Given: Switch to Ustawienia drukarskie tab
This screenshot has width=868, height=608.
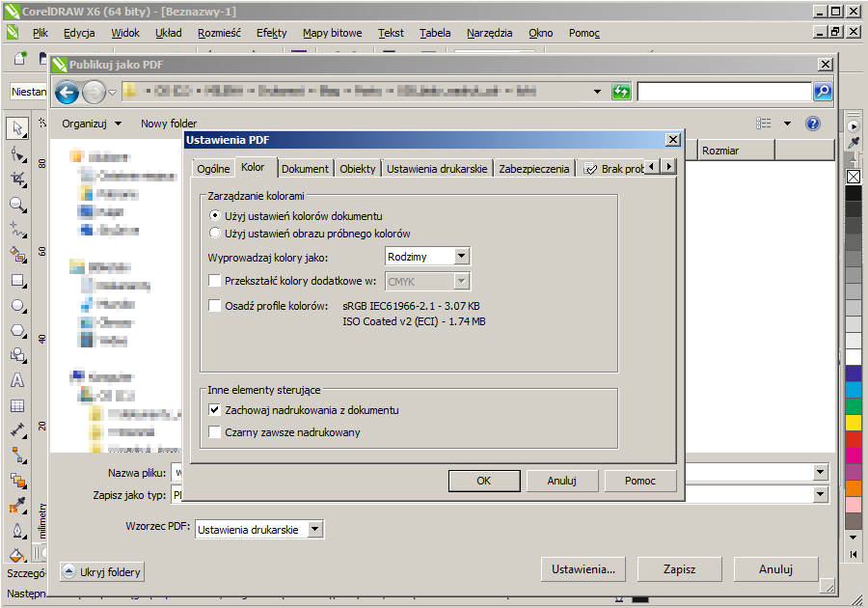Looking at the screenshot, I should click(437, 169).
